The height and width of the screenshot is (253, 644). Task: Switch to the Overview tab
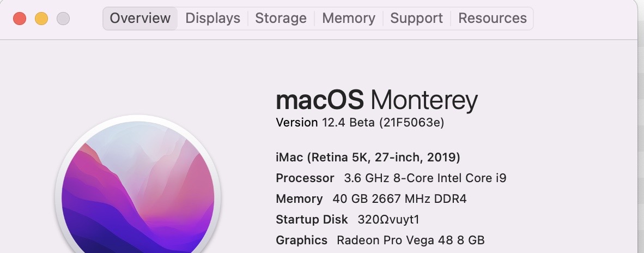pyautogui.click(x=140, y=19)
